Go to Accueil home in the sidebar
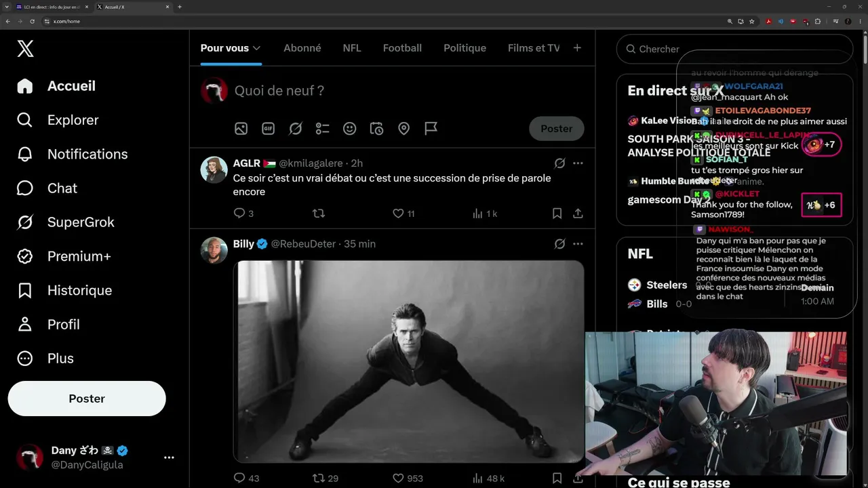868x488 pixels. click(56, 86)
